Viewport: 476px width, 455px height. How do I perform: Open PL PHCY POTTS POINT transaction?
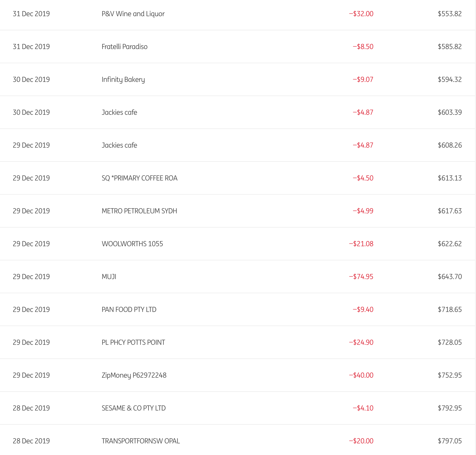point(133,342)
